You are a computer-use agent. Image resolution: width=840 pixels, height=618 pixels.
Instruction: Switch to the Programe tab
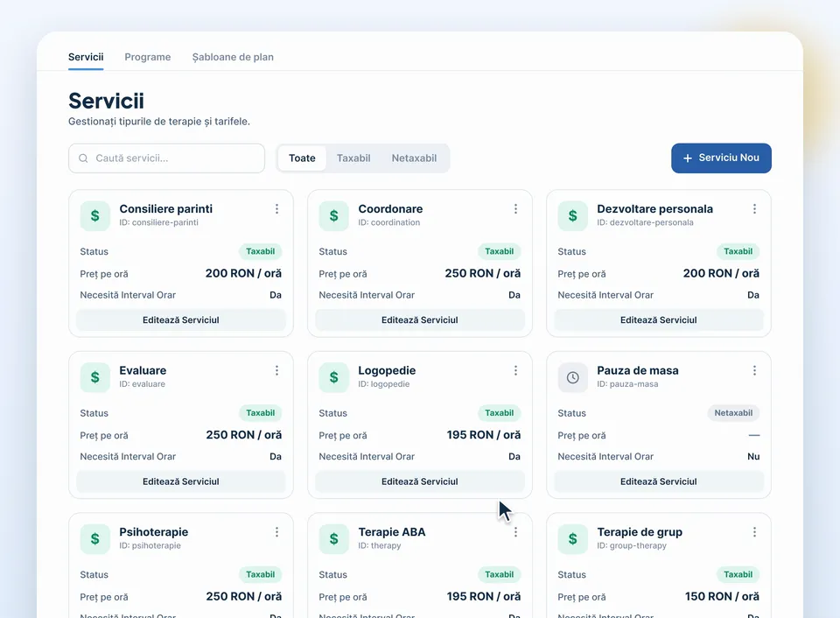[148, 57]
